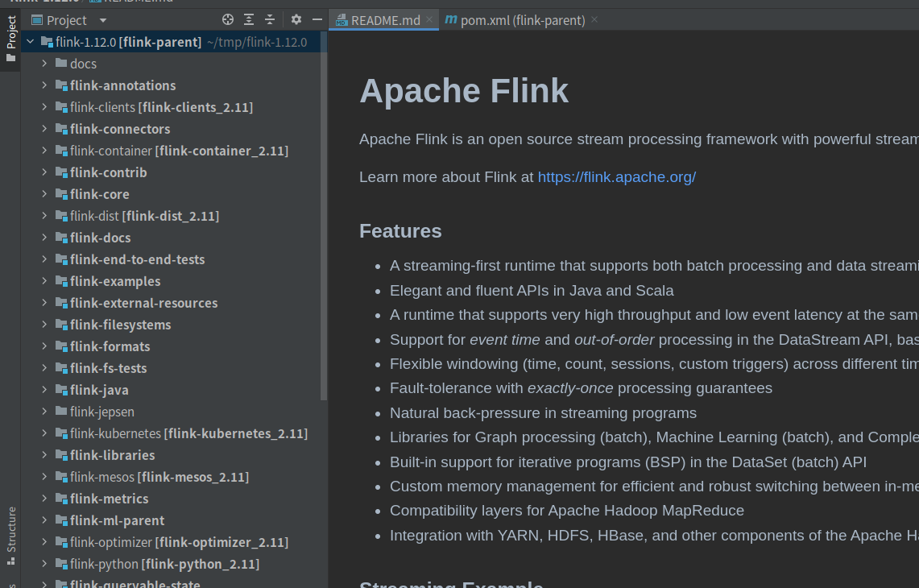Expand the flink-java module arrow

click(x=45, y=390)
